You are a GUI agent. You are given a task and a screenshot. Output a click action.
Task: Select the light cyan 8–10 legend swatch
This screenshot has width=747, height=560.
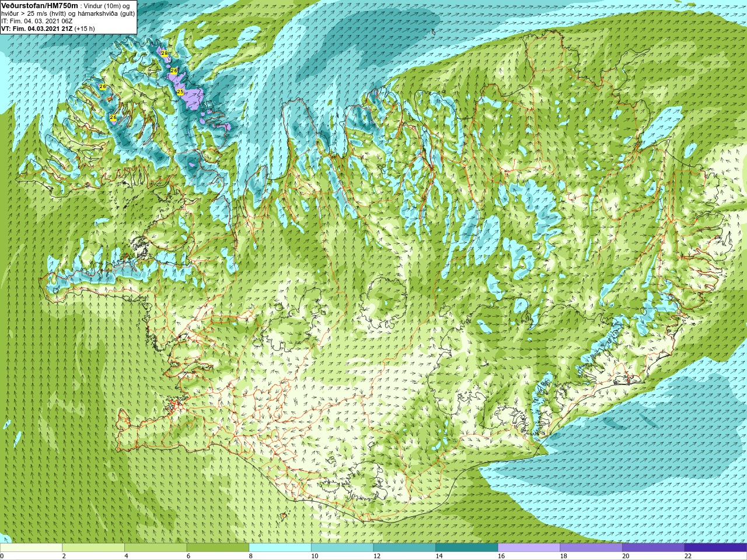tap(280, 547)
